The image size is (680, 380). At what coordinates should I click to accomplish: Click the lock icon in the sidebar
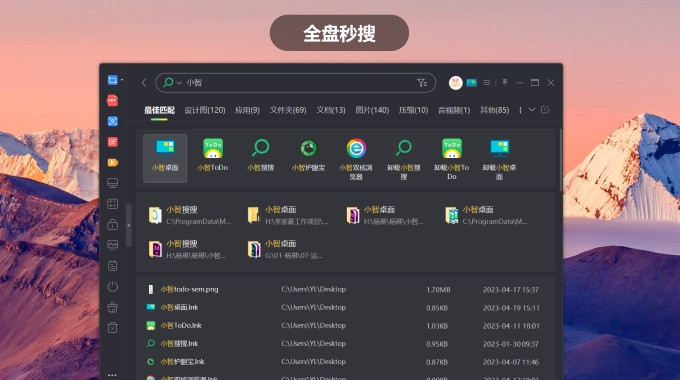(x=112, y=224)
